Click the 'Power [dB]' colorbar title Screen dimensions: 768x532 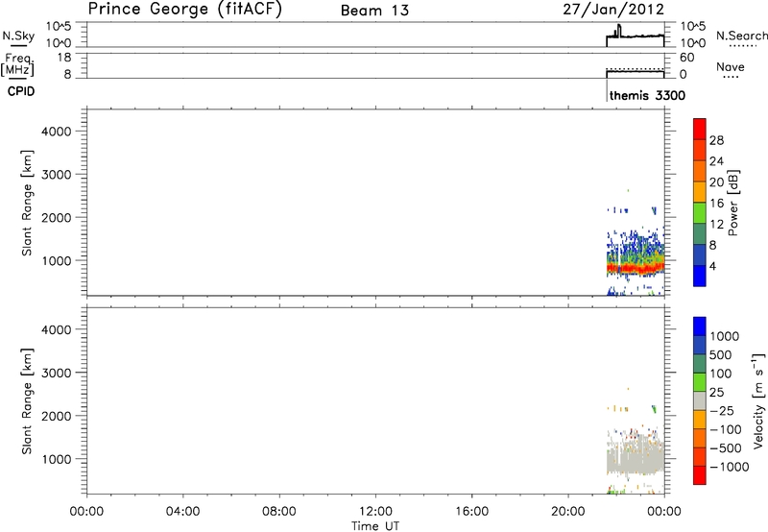coord(732,203)
